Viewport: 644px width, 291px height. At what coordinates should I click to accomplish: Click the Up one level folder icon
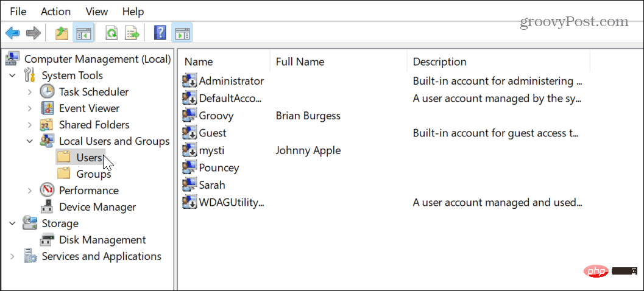click(62, 33)
